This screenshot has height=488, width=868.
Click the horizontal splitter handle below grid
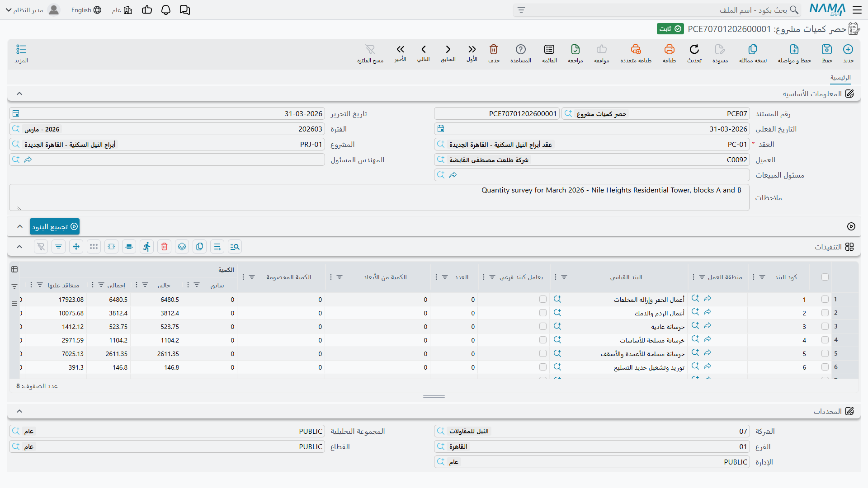click(x=434, y=397)
